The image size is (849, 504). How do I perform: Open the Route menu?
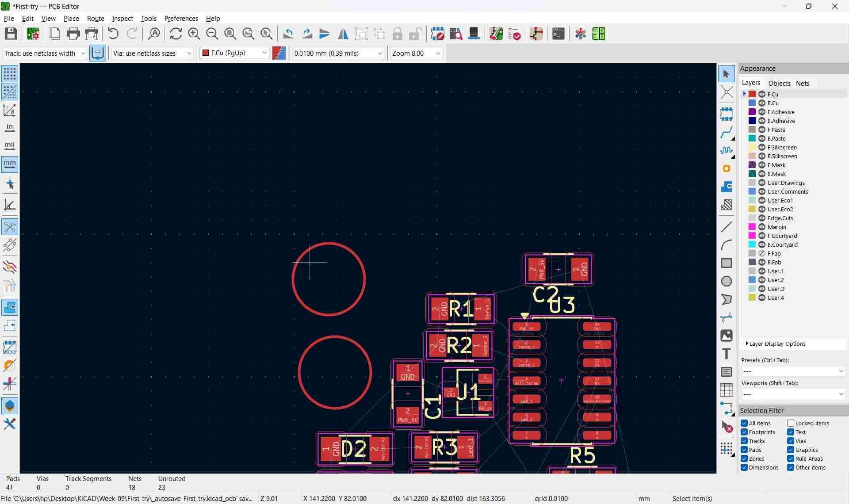point(96,18)
